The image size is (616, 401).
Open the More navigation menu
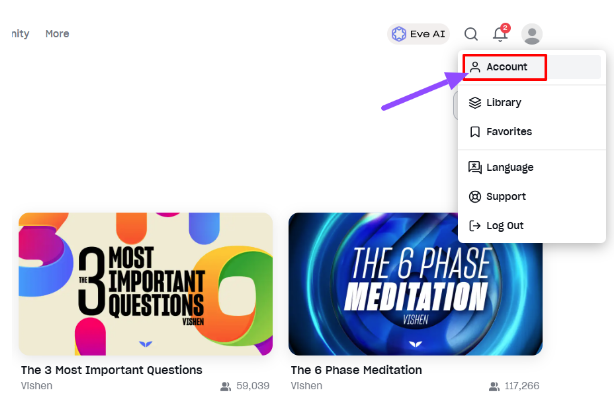57,34
